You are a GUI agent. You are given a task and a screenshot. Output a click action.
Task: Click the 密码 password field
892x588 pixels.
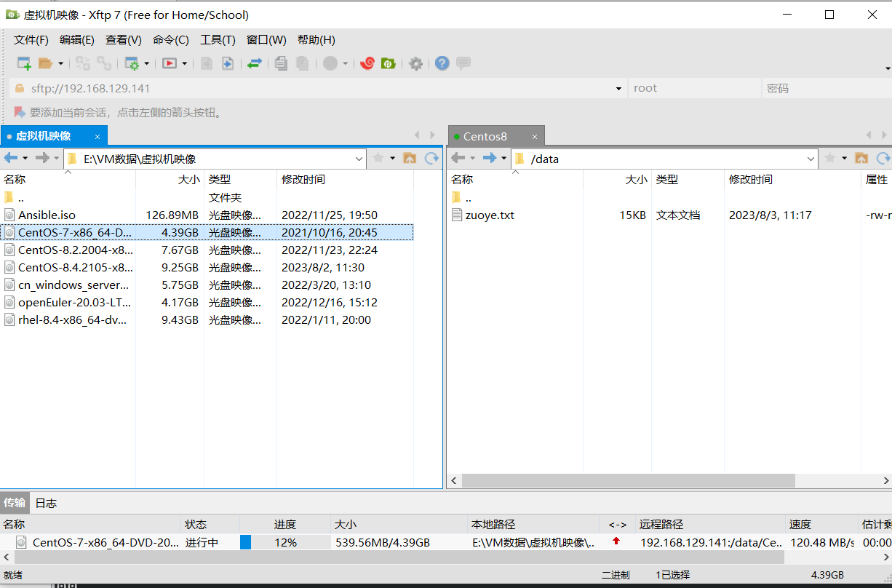[x=826, y=88]
